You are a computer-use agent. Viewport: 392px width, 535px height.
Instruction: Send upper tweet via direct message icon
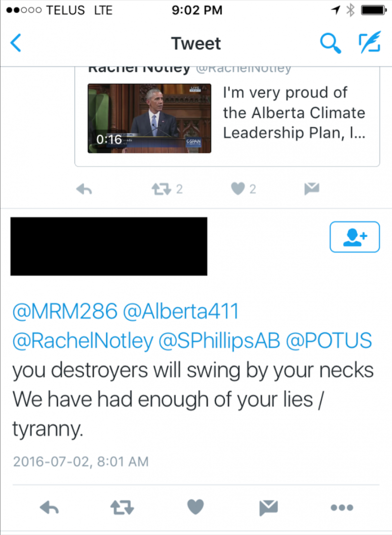coord(312,189)
